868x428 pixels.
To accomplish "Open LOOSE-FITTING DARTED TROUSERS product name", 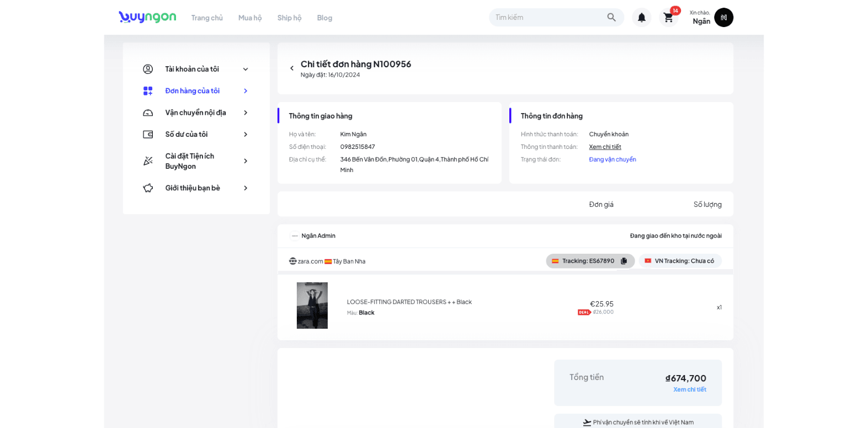I will pos(409,302).
